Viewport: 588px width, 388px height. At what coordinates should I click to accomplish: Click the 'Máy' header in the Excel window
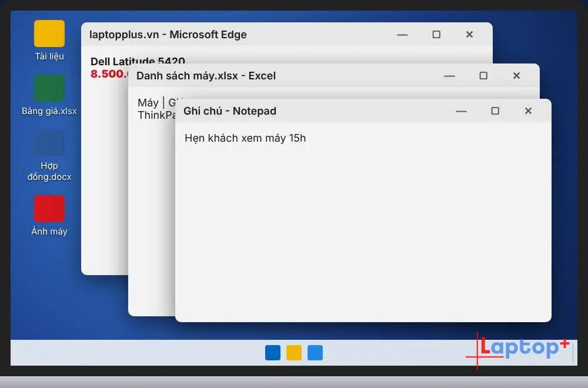pyautogui.click(x=148, y=103)
